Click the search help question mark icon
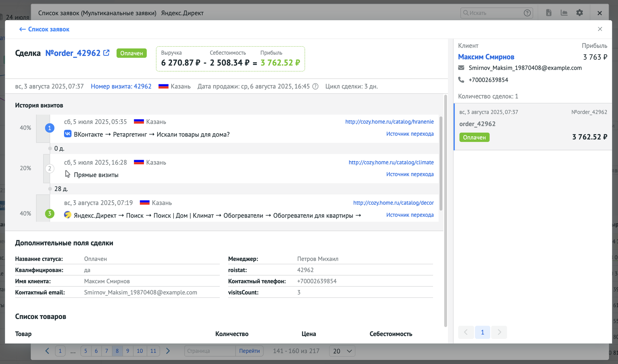 527,13
